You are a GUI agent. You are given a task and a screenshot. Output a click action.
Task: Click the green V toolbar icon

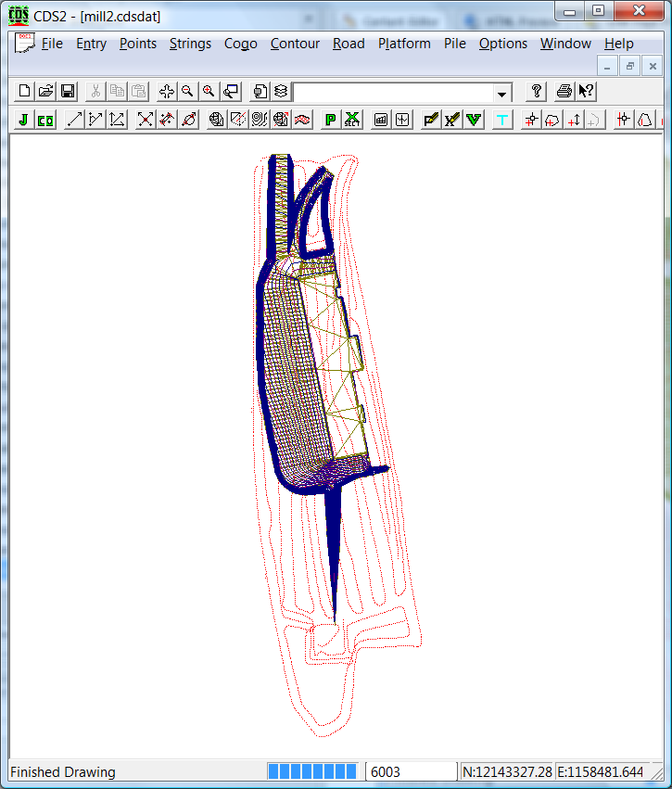point(474,120)
